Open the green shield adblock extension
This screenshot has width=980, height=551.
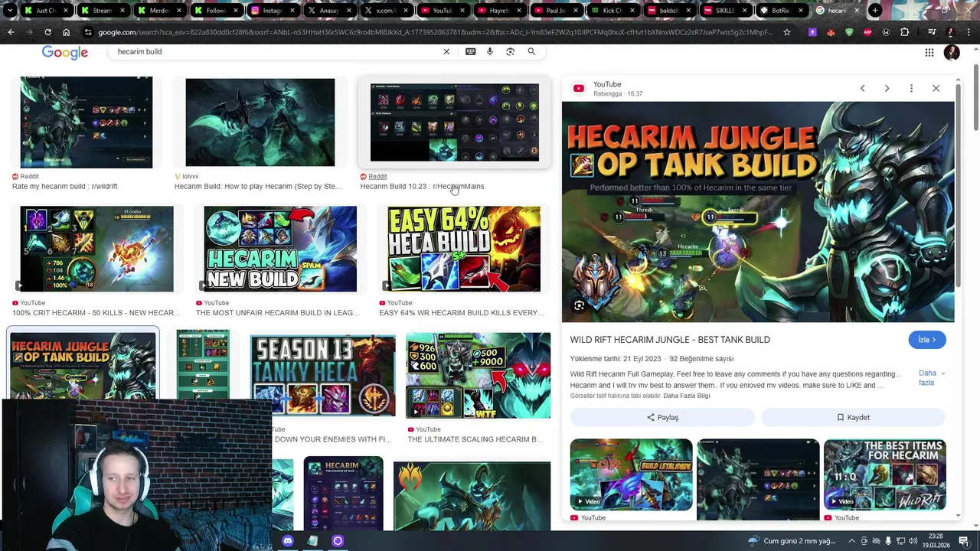click(x=849, y=32)
